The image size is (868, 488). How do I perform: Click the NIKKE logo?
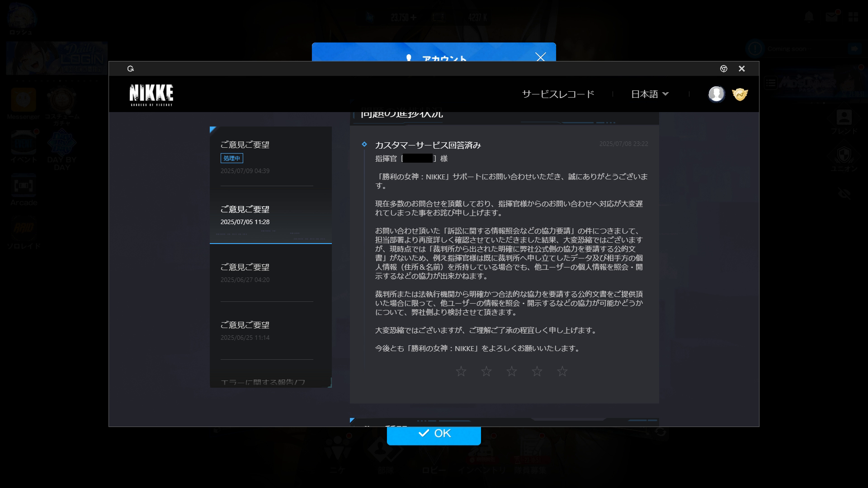coord(151,94)
